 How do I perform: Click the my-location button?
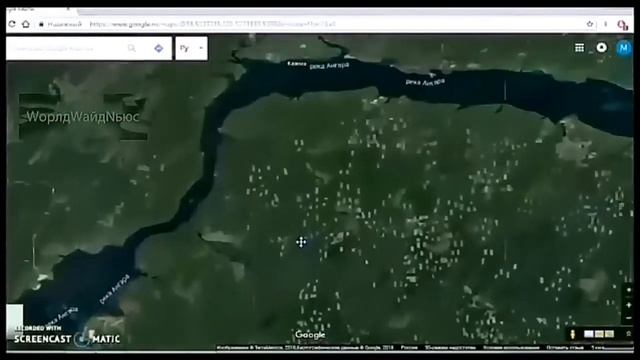click(x=629, y=290)
